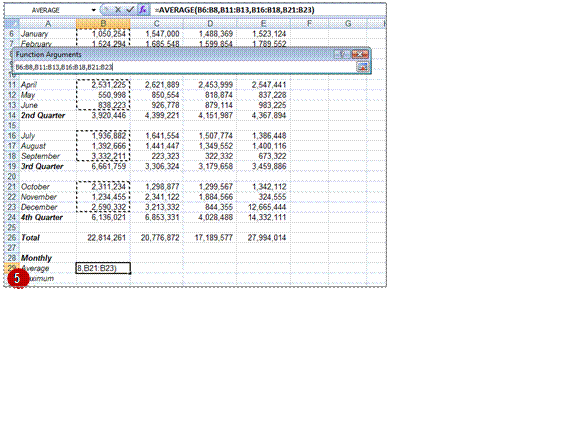
Task: Click the December label cell
Action: tap(48, 207)
